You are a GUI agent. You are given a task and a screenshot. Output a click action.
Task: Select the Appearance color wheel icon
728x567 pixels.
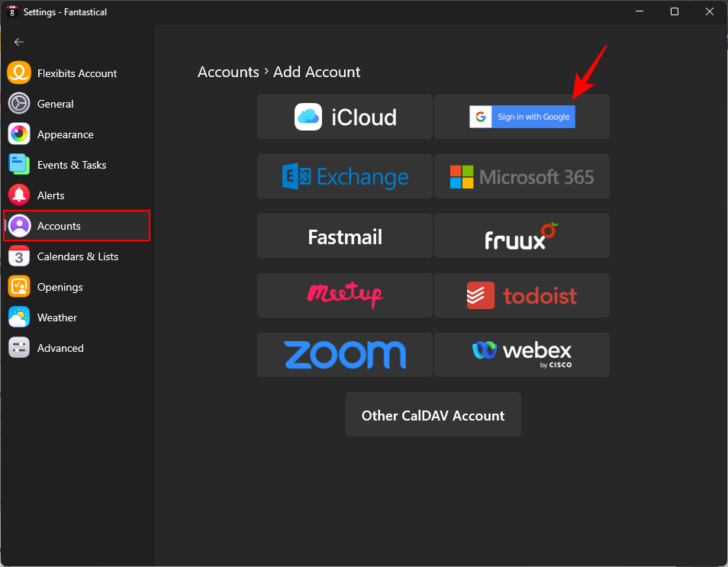coord(19,134)
